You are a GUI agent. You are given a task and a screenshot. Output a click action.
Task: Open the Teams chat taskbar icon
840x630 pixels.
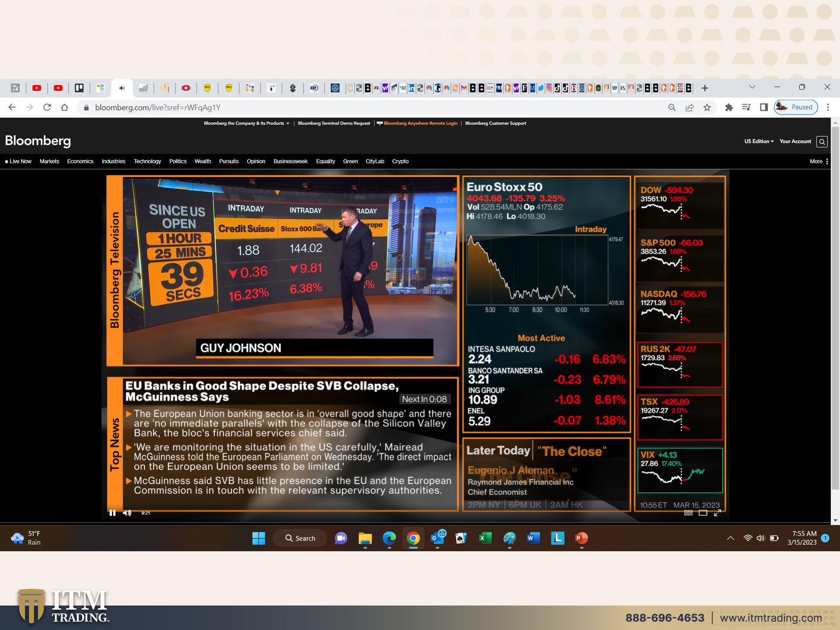click(341, 538)
